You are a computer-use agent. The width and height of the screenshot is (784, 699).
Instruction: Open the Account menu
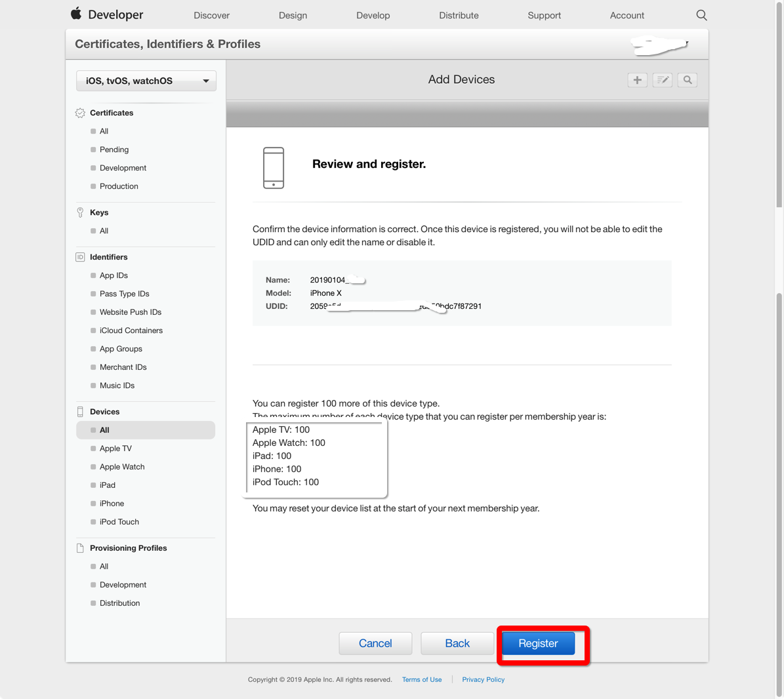coord(627,16)
